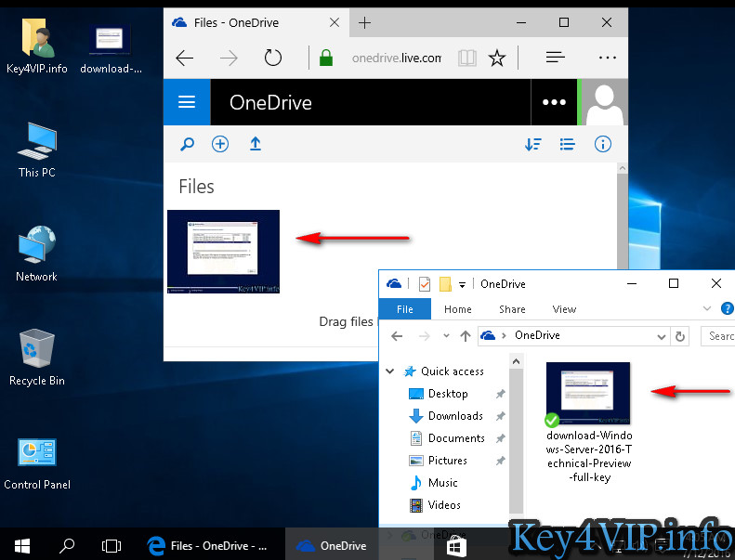735x560 pixels.
Task: Create new item in OneDrive web
Action: pos(220,144)
